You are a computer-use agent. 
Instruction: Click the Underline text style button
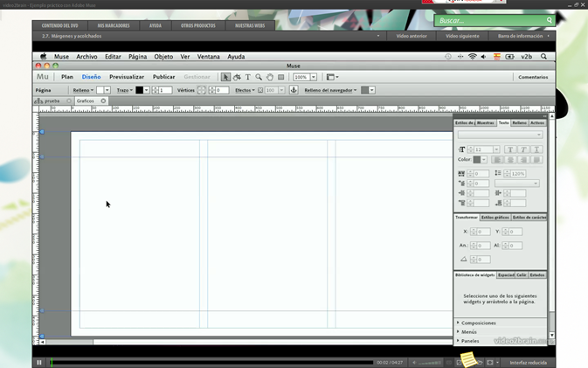pyautogui.click(x=536, y=149)
